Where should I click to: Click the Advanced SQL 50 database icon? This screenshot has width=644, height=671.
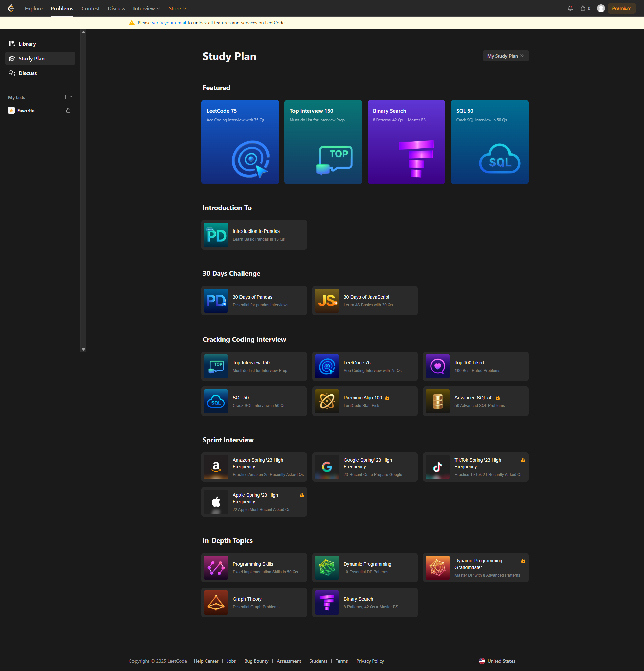pos(438,401)
